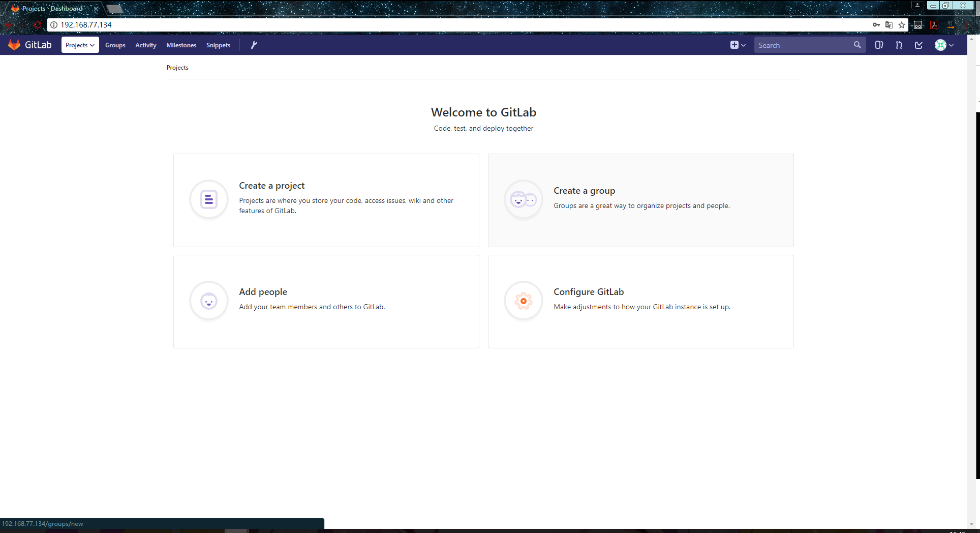Click the search magnifier icon

857,45
